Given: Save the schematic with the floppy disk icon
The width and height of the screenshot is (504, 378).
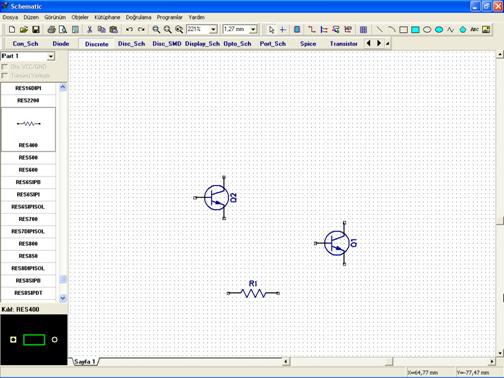Looking at the screenshot, I should [x=36, y=30].
